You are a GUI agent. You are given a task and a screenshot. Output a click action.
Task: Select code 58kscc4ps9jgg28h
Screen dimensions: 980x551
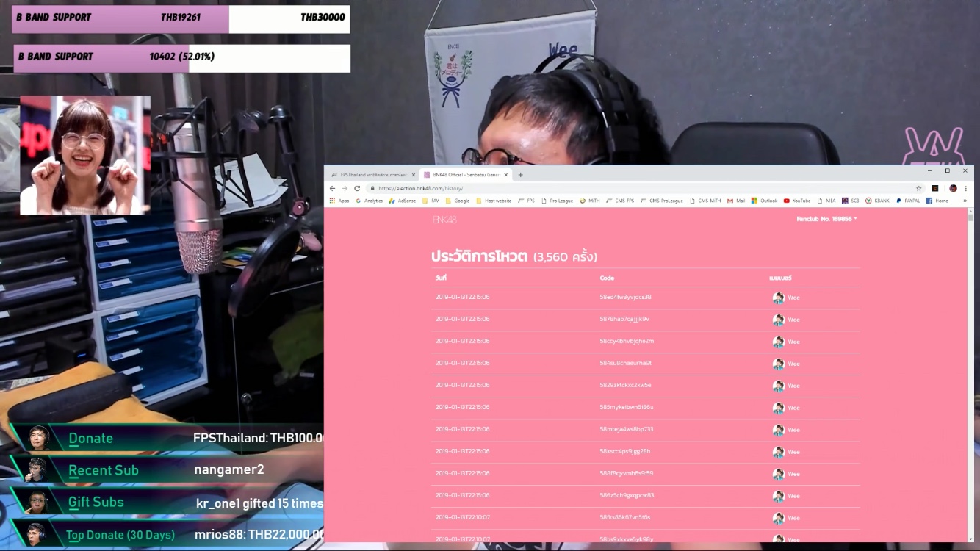click(625, 451)
